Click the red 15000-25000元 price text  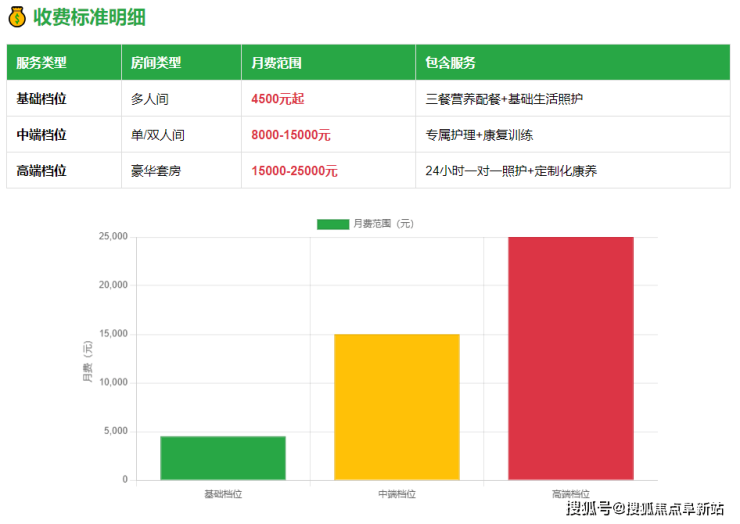pos(294,171)
